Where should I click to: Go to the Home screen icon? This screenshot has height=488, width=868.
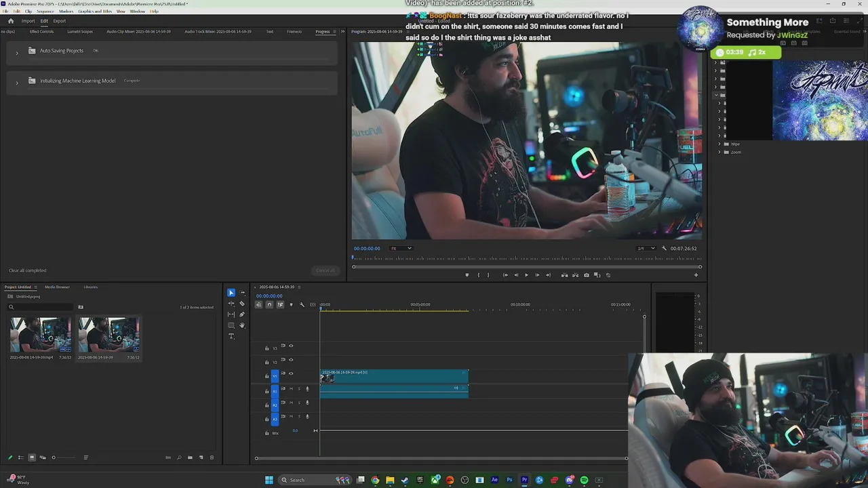(x=11, y=21)
